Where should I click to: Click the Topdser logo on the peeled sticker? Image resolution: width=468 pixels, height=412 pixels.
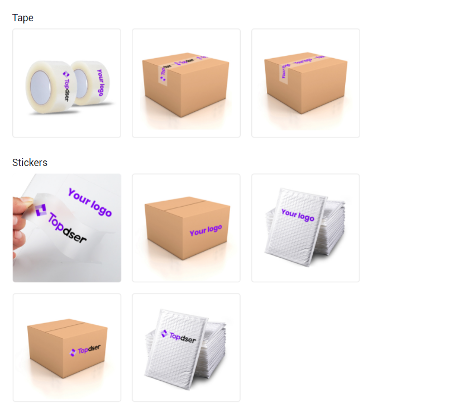(x=61, y=224)
